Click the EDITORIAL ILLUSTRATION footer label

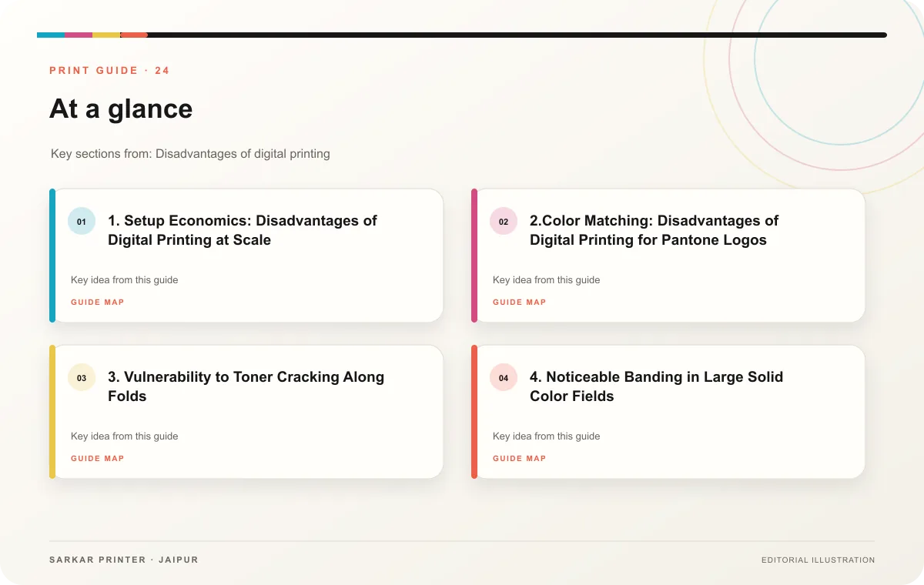coord(818,560)
